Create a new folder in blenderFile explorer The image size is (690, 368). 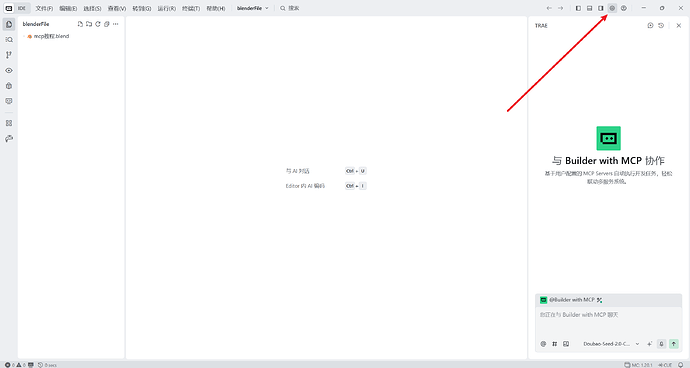[x=89, y=24]
